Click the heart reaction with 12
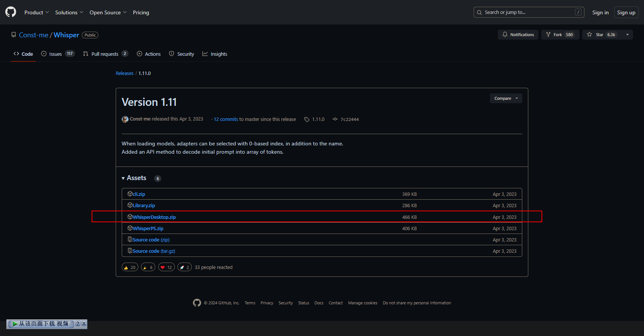The width and height of the screenshot is (644, 336). pos(167,267)
